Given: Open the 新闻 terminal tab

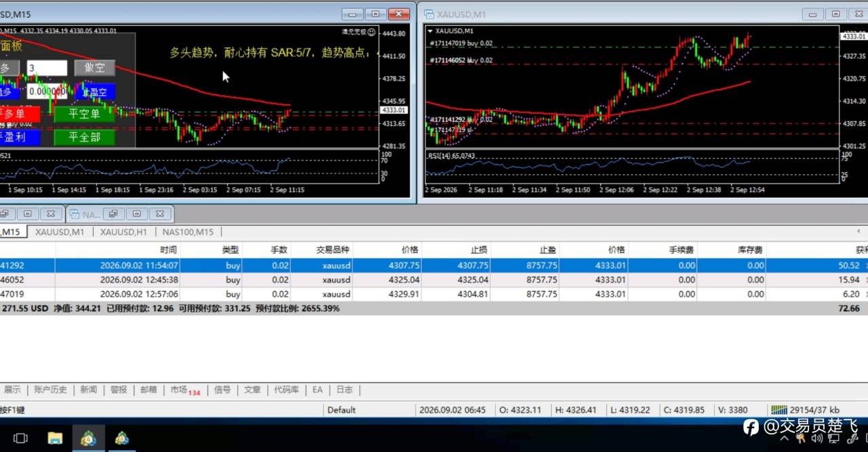Looking at the screenshot, I should (89, 390).
